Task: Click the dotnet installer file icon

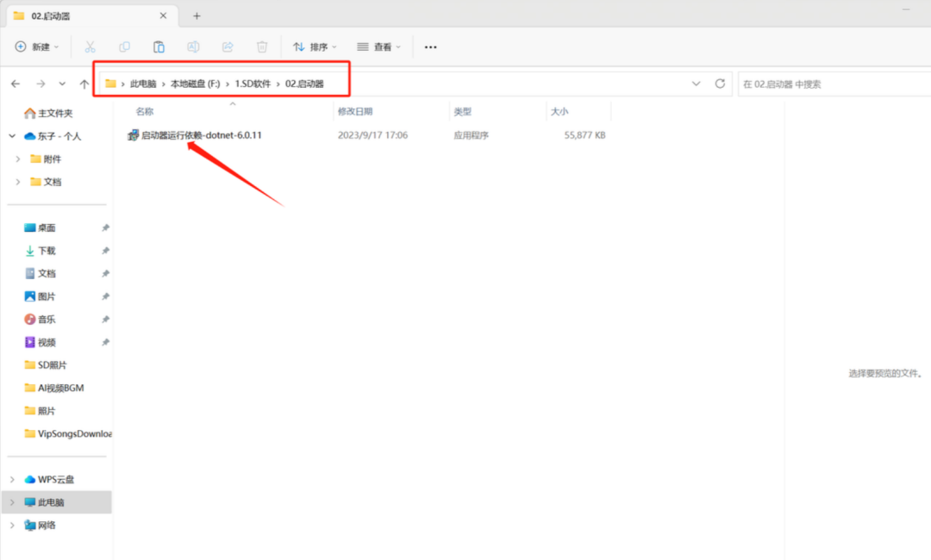Action: pyautogui.click(x=133, y=135)
